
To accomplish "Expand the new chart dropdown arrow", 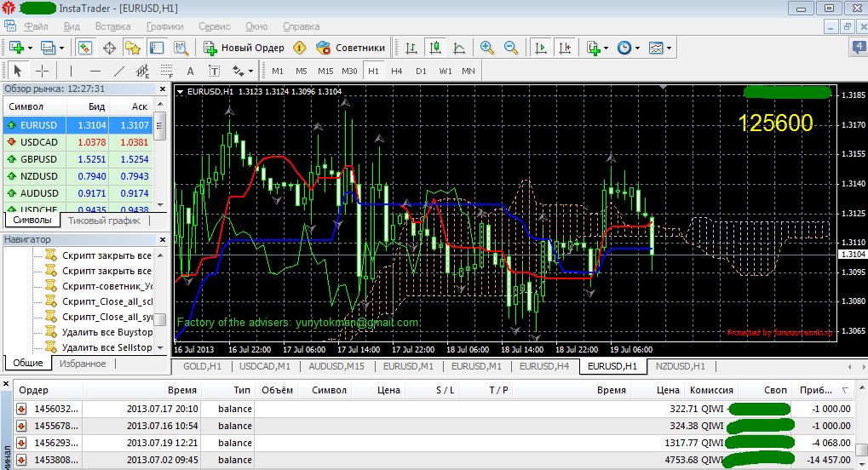I will tap(30, 48).
